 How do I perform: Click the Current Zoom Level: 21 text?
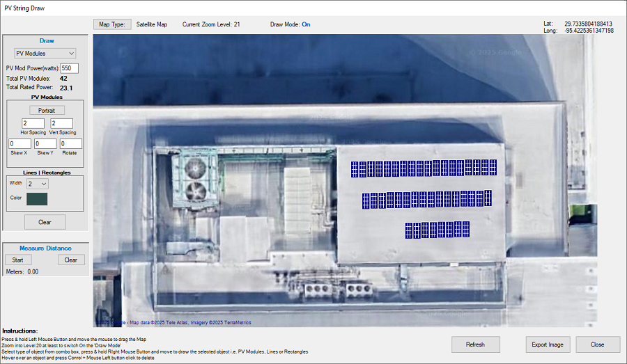click(211, 24)
